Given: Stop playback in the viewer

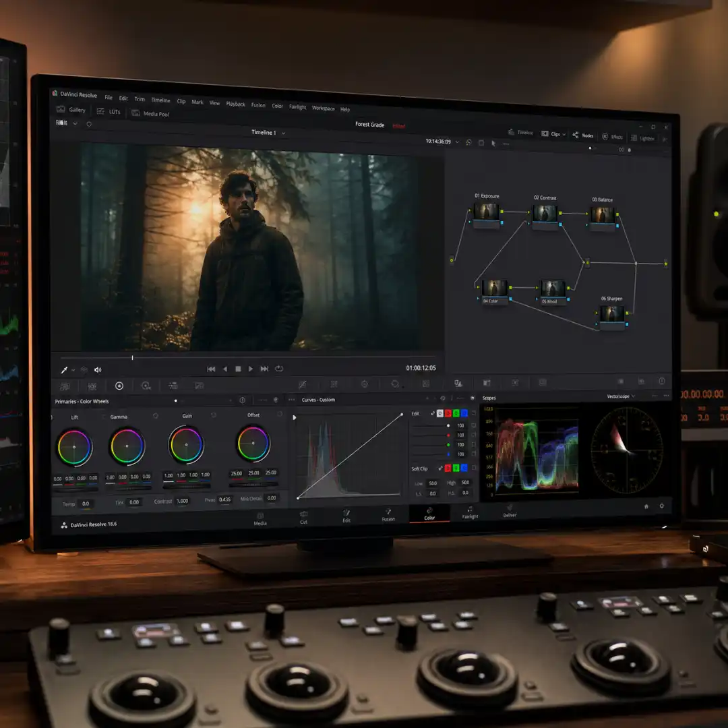Looking at the screenshot, I should pyautogui.click(x=238, y=369).
